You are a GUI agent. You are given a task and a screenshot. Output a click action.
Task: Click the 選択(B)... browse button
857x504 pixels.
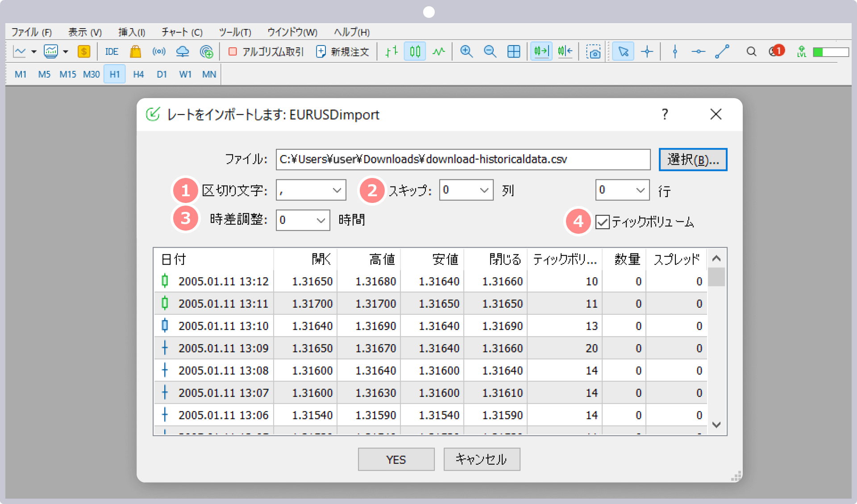coord(693,159)
